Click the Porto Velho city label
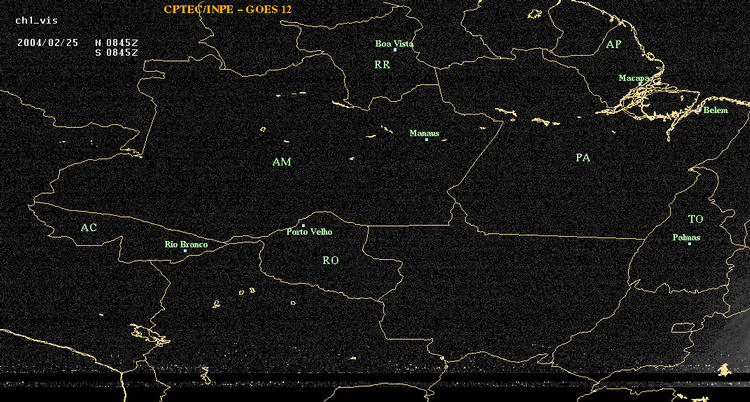Image resolution: width=750 pixels, height=402 pixels. [x=309, y=232]
